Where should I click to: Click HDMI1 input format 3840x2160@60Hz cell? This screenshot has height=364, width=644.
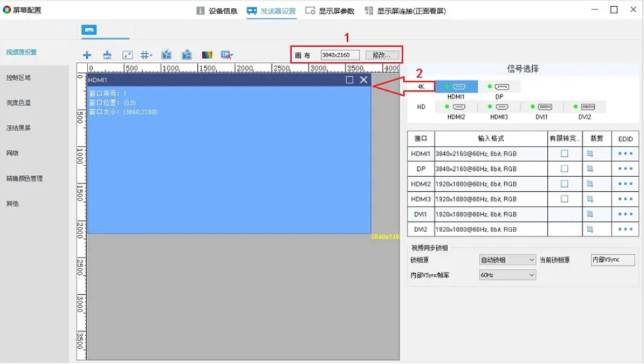tap(491, 153)
